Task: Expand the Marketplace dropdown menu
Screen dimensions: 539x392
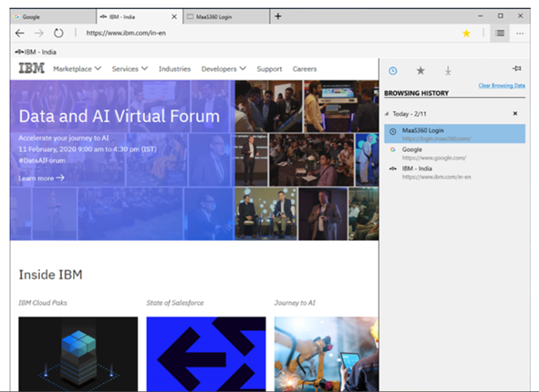Action: [77, 69]
